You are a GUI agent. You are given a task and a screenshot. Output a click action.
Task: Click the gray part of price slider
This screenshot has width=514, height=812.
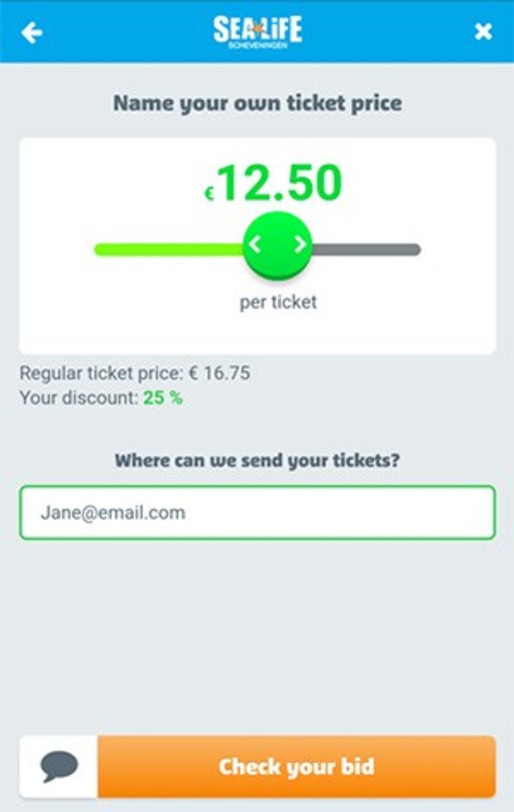tap(367, 250)
